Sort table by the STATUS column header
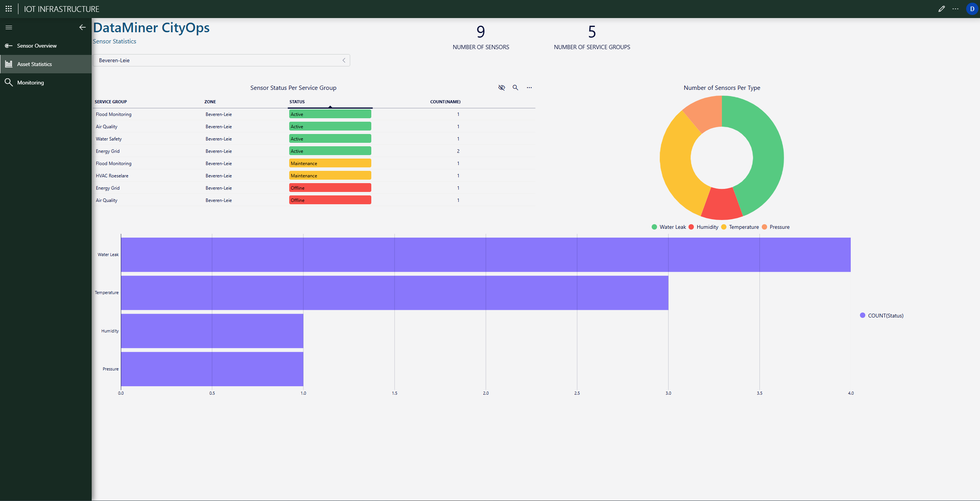The width and height of the screenshot is (980, 501). click(297, 102)
